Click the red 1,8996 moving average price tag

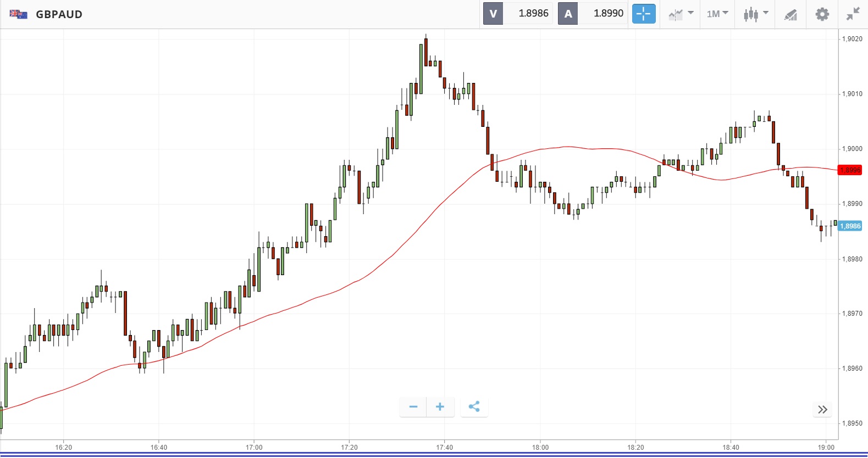click(850, 170)
